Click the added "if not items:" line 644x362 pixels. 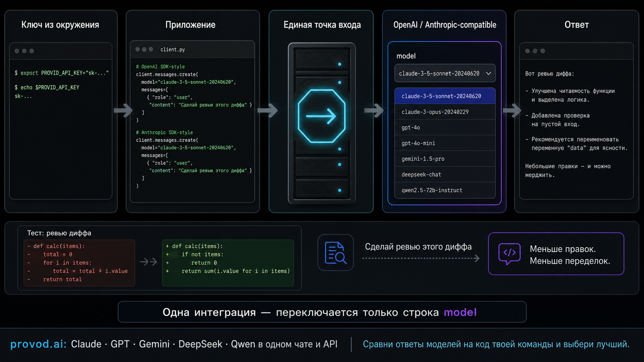tap(194, 254)
